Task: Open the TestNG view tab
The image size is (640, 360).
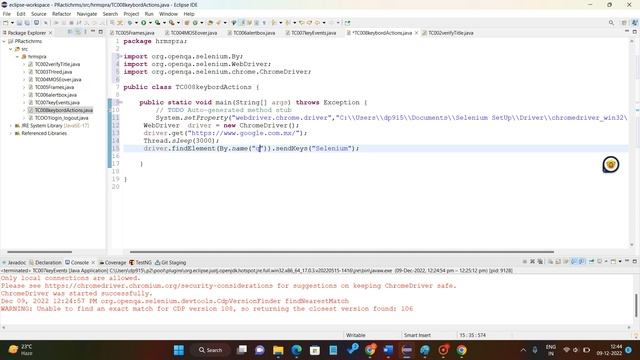Action: click(143, 262)
